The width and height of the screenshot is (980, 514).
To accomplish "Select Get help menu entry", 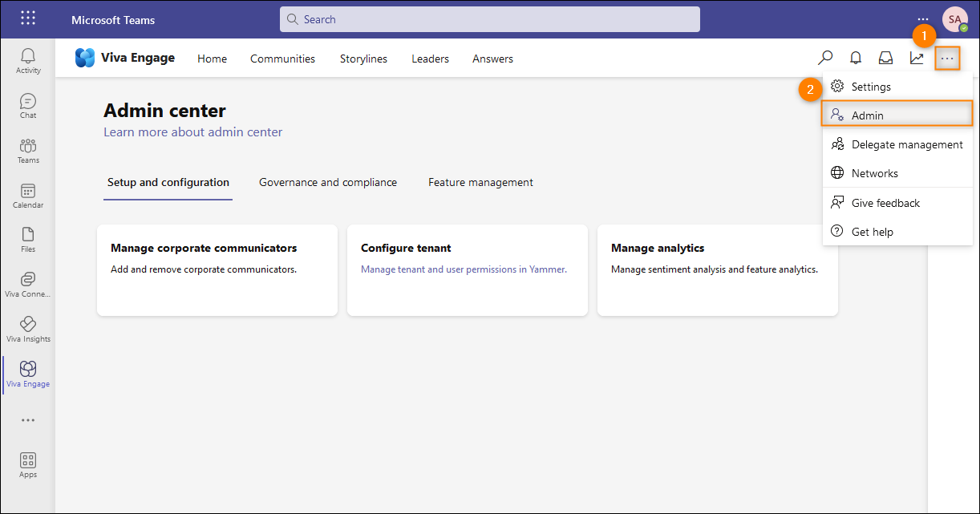I will click(x=897, y=232).
